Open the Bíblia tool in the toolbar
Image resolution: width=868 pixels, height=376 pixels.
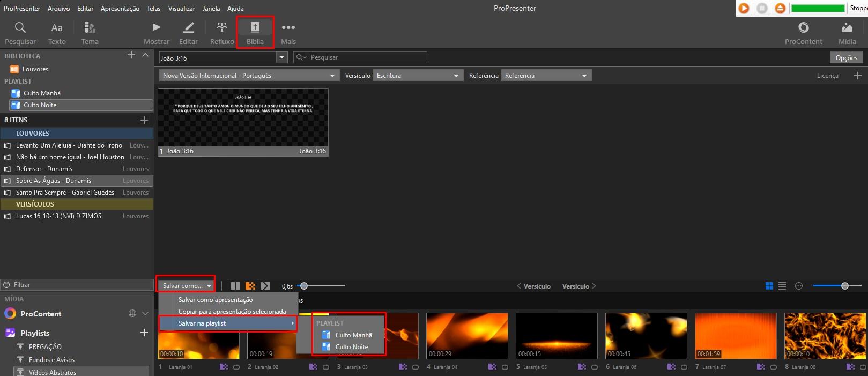point(255,33)
